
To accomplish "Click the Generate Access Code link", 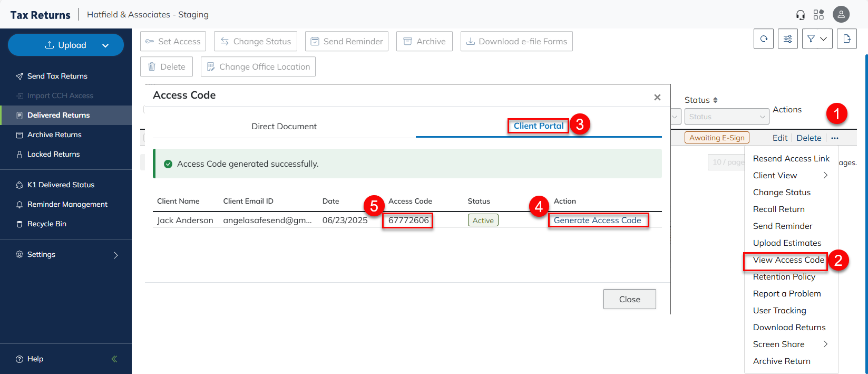I will pos(597,220).
